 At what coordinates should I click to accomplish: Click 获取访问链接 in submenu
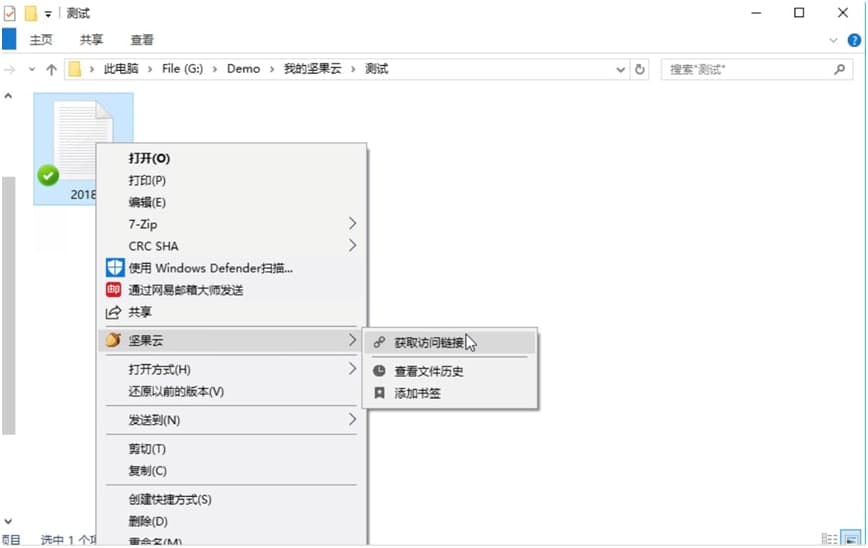(x=450, y=343)
